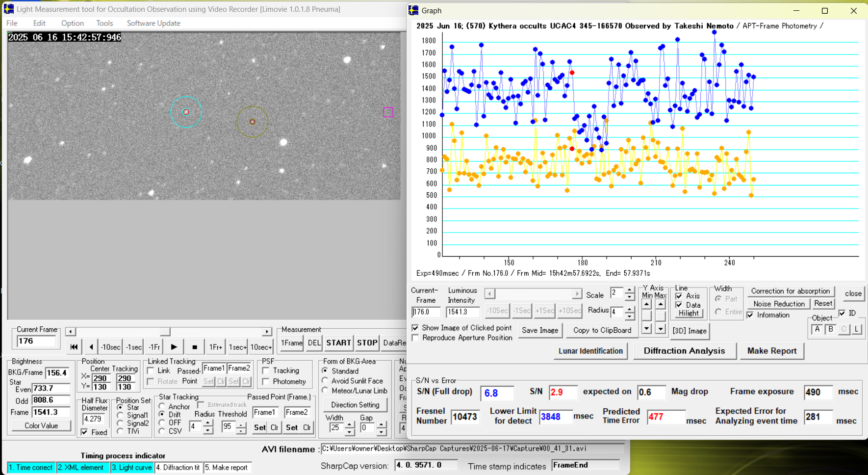This screenshot has height=475, width=868.
Task: Step back one frame with -1Fr
Action: 154,347
